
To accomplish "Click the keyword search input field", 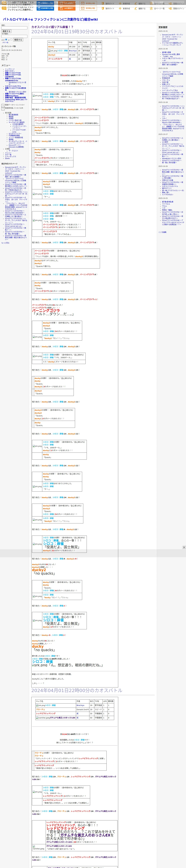I will (x=14, y=28).
